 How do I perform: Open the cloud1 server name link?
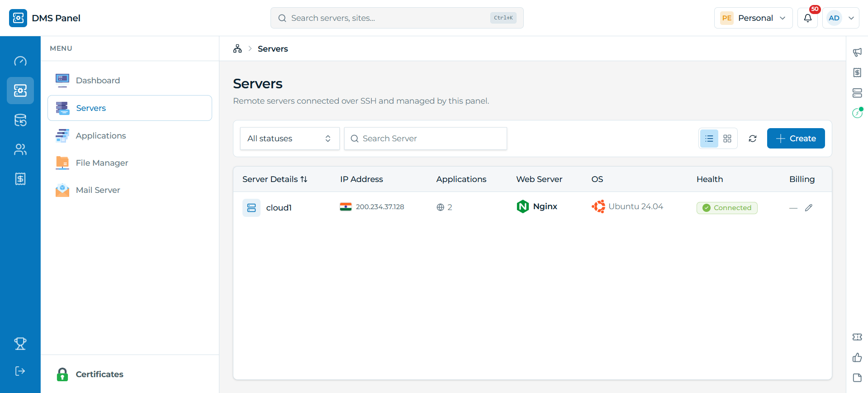click(x=279, y=208)
